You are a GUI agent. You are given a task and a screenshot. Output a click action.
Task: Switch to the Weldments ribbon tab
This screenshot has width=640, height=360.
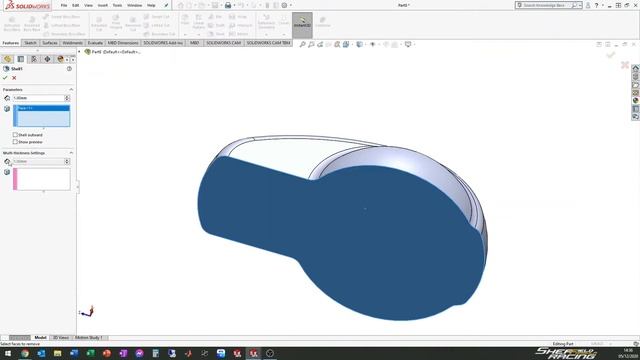coord(73,43)
